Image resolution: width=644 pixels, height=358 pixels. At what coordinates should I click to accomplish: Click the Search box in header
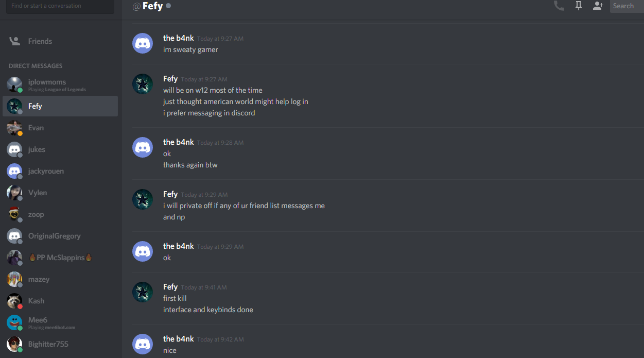(x=627, y=6)
